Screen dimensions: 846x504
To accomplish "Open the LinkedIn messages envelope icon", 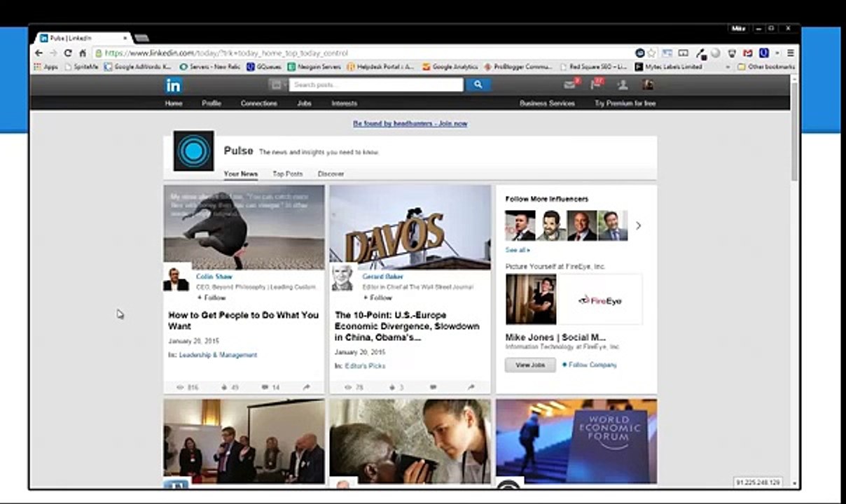I will (569, 85).
